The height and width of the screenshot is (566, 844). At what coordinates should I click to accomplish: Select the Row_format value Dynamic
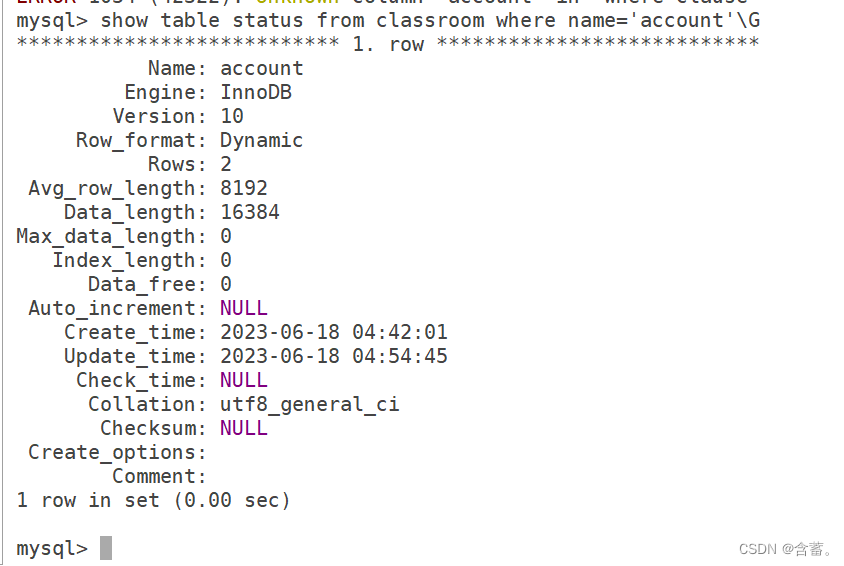[x=262, y=140]
